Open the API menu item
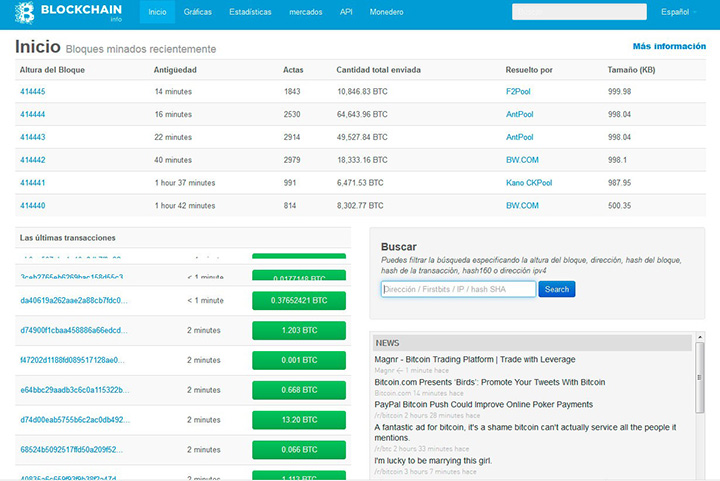The height and width of the screenshot is (481, 720). pyautogui.click(x=346, y=12)
